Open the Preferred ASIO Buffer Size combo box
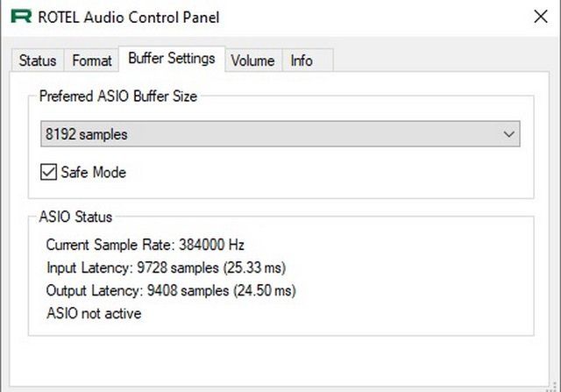The height and width of the screenshot is (392, 561). pos(280,134)
